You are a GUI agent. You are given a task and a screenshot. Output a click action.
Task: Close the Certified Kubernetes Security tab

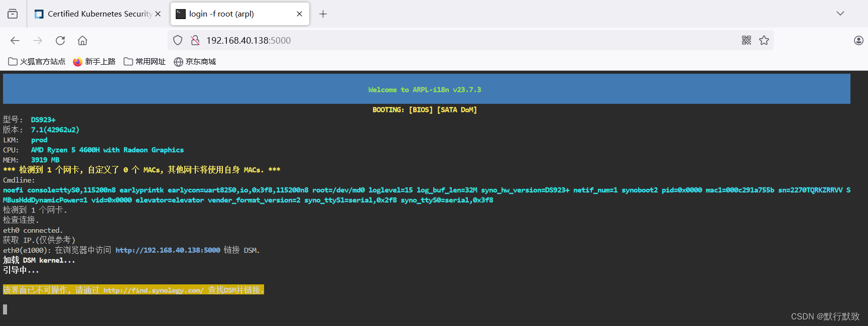(x=158, y=14)
